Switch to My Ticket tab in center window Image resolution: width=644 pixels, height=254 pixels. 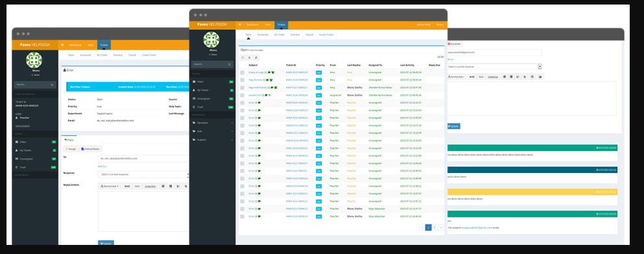click(x=279, y=35)
